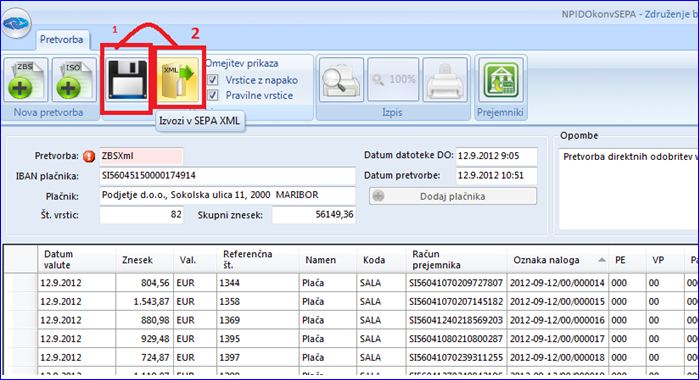
Task: Sort by PE column header
Action: [x=627, y=260]
